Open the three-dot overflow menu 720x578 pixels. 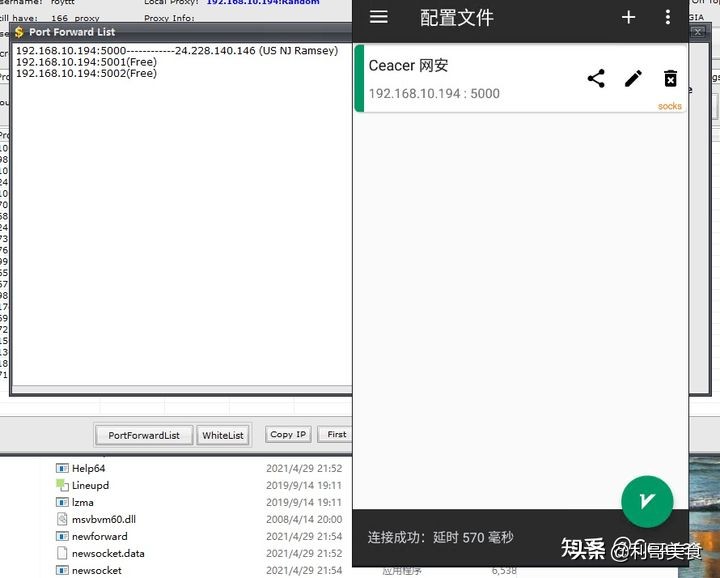pyautogui.click(x=668, y=17)
